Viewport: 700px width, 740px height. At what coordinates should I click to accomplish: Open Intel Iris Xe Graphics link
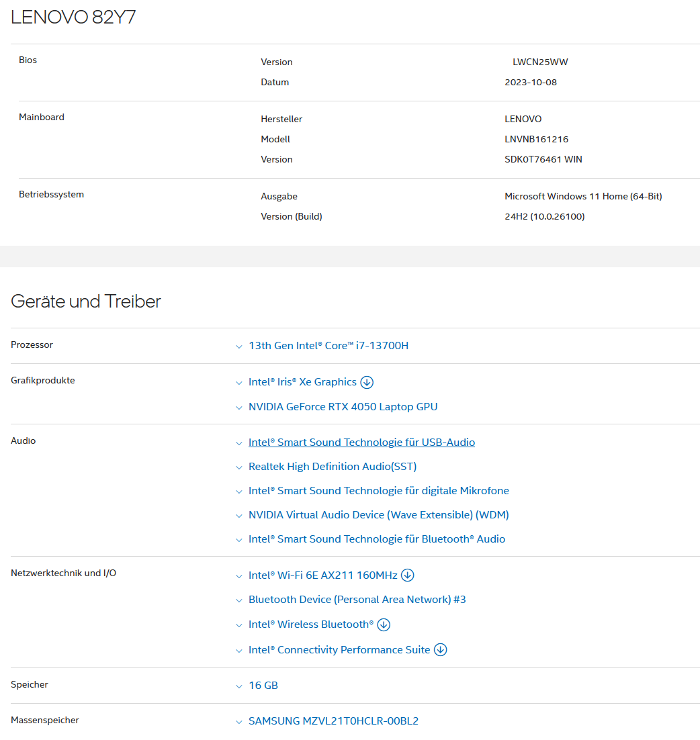pos(302,382)
